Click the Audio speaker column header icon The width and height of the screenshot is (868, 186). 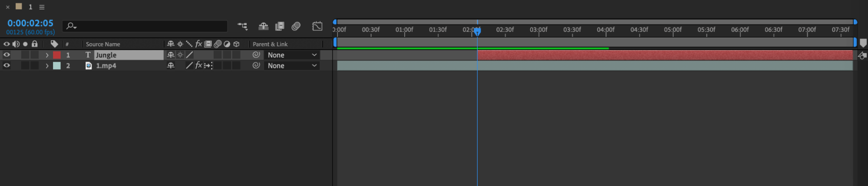pos(16,44)
